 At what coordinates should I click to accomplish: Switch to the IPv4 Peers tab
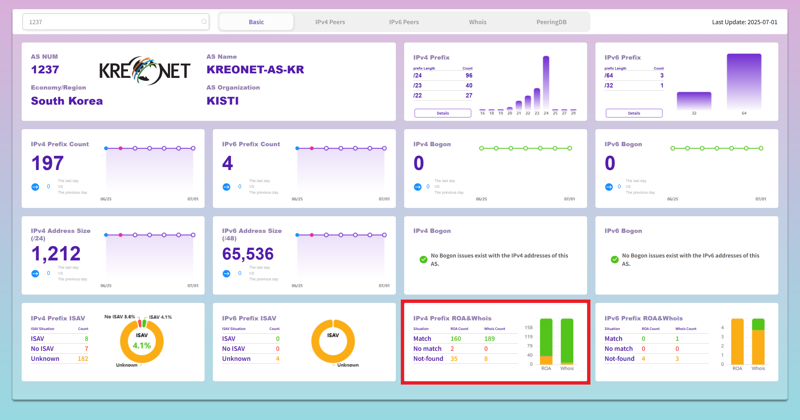coord(330,22)
